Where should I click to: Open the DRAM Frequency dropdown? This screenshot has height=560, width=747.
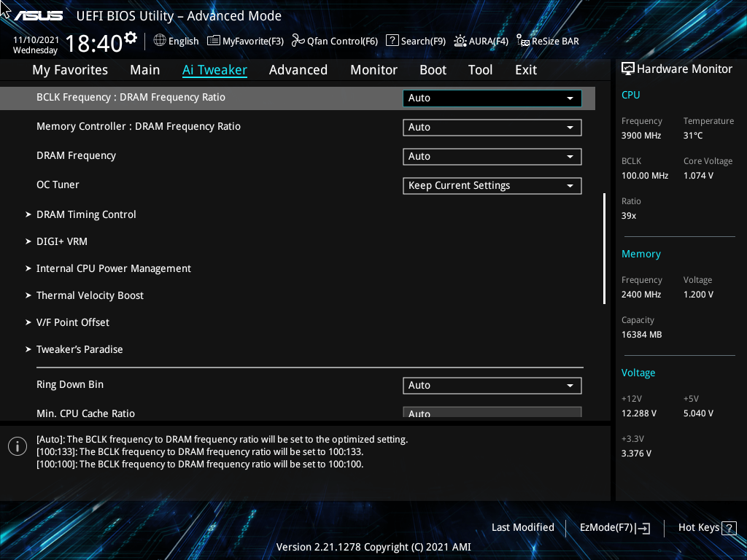pyautogui.click(x=492, y=157)
